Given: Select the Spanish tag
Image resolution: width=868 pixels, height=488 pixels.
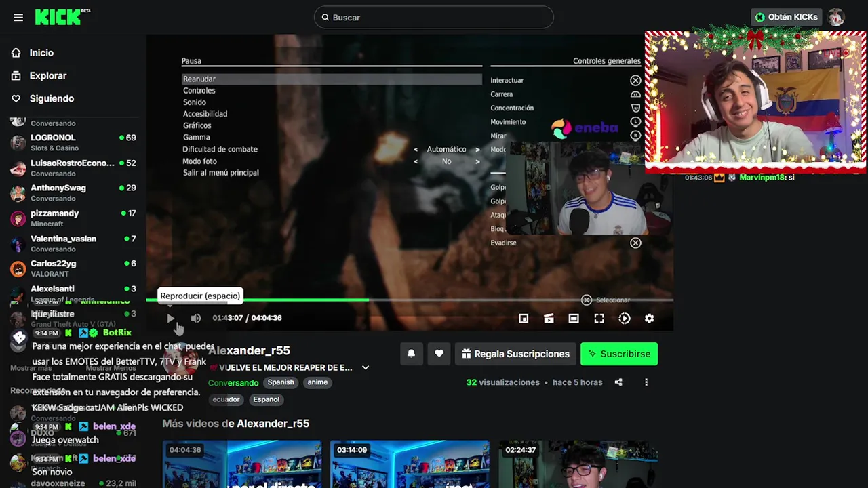Looking at the screenshot, I should click(281, 382).
